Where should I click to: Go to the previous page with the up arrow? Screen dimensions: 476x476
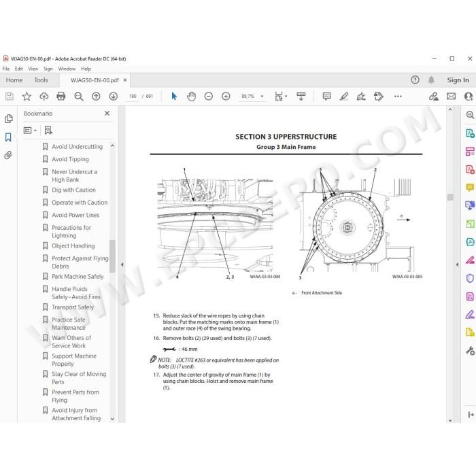[x=96, y=97]
